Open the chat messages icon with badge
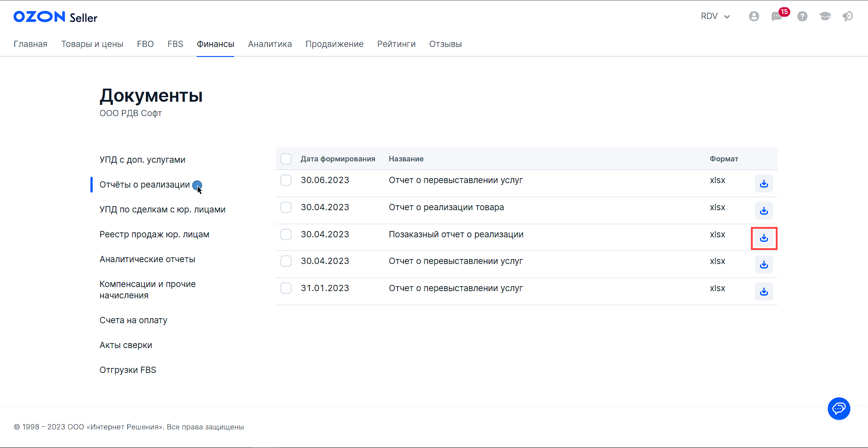 tap(777, 16)
